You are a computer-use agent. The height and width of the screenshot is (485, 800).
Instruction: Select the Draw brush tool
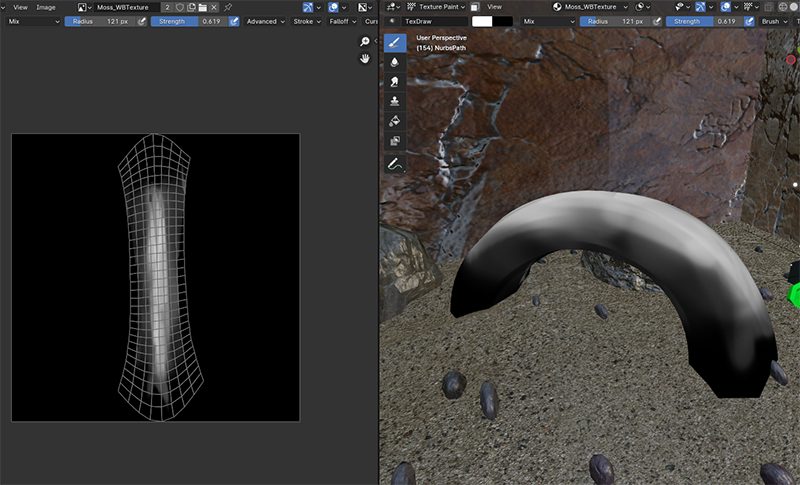395,43
